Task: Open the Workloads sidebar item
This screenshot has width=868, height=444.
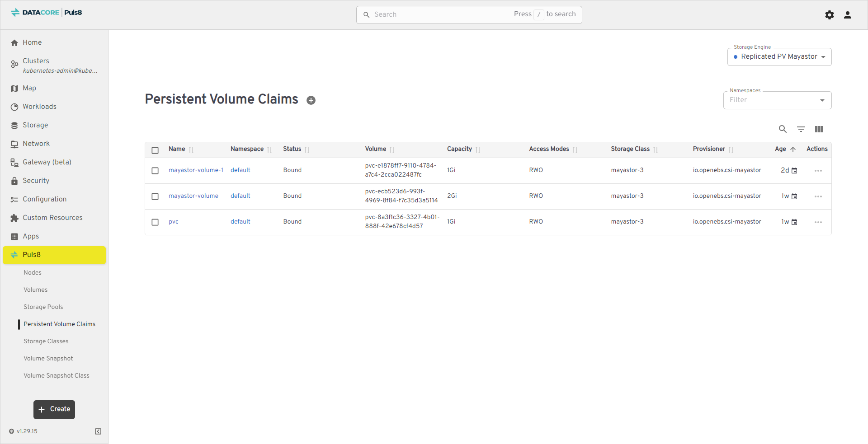Action: pyautogui.click(x=40, y=107)
